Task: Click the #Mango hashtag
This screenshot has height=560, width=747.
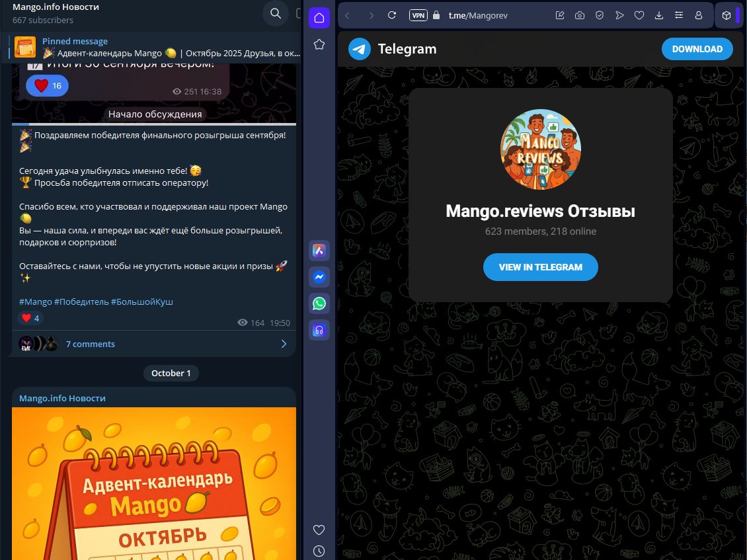Action: (35, 301)
